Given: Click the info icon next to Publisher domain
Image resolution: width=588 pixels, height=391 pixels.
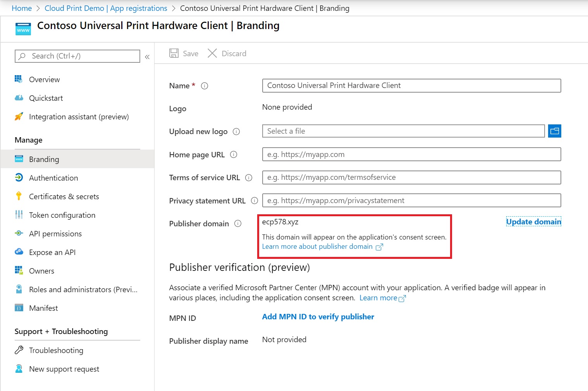Looking at the screenshot, I should pos(238,224).
